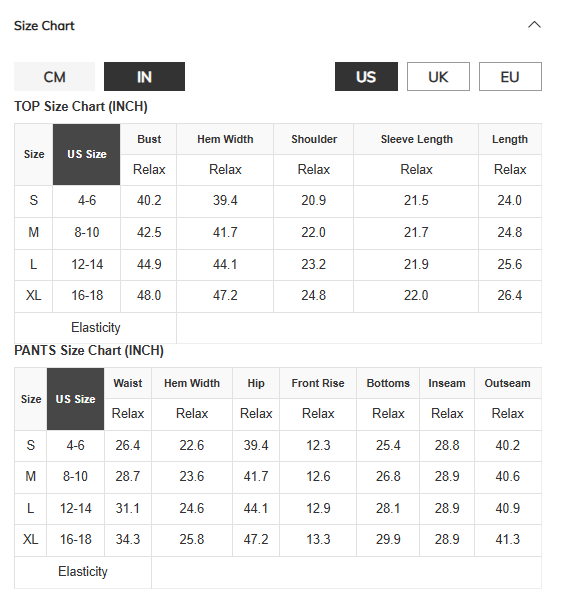Image resolution: width=562 pixels, height=599 pixels.
Task: Click the top chart M size 8-10 cell
Action: point(87,232)
